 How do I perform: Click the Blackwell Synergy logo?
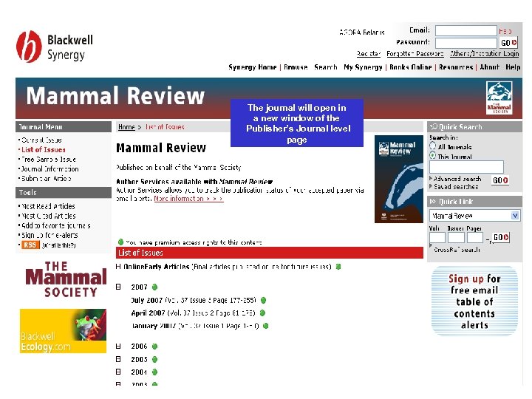(55, 47)
